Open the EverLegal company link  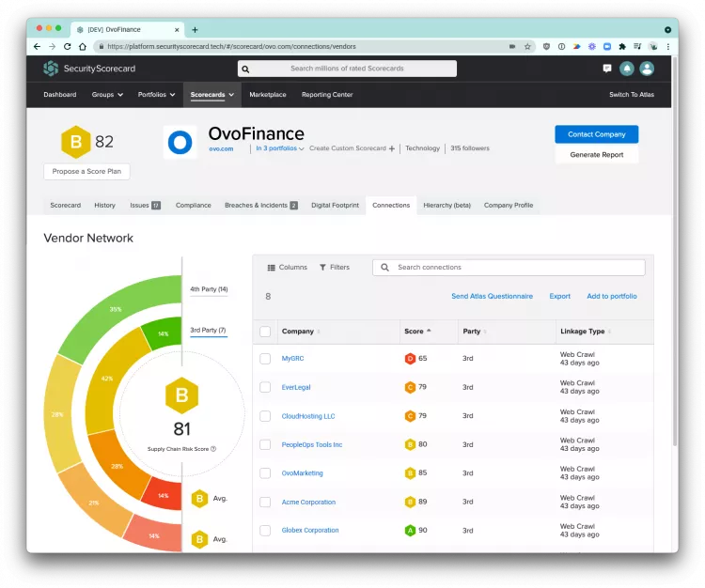pyautogui.click(x=296, y=387)
